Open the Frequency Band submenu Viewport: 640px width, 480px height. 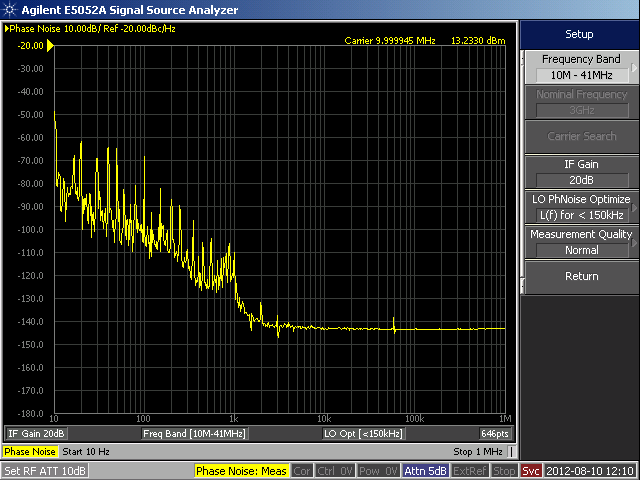[580, 67]
